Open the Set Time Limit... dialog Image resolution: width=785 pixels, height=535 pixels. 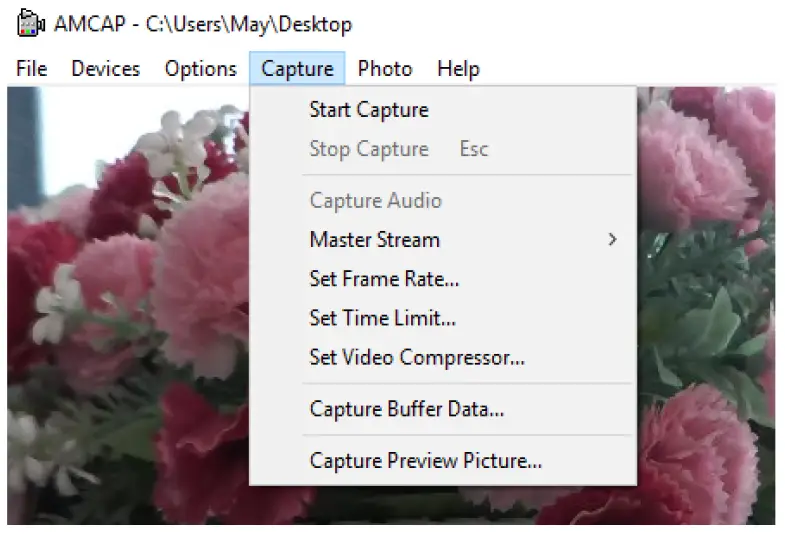[382, 318]
